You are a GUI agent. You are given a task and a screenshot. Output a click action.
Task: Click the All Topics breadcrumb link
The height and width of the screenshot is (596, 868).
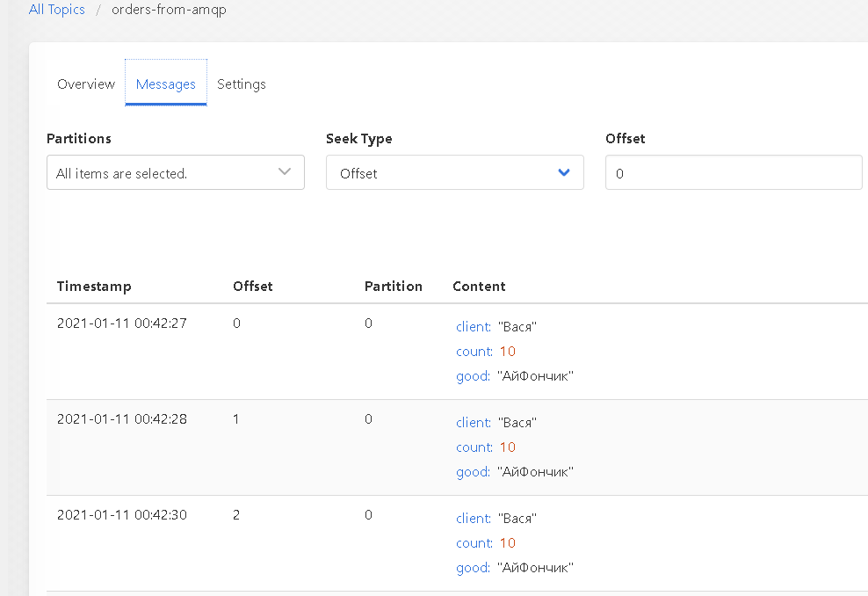pos(57,10)
